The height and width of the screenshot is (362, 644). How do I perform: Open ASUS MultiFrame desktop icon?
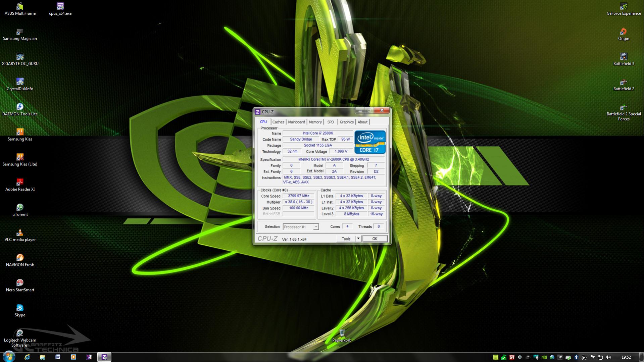point(20,9)
